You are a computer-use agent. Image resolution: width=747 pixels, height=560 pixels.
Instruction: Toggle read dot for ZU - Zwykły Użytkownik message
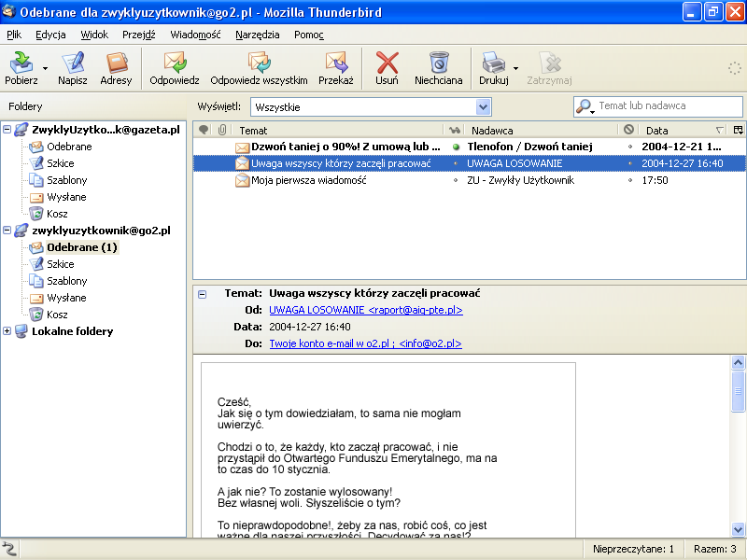456,180
